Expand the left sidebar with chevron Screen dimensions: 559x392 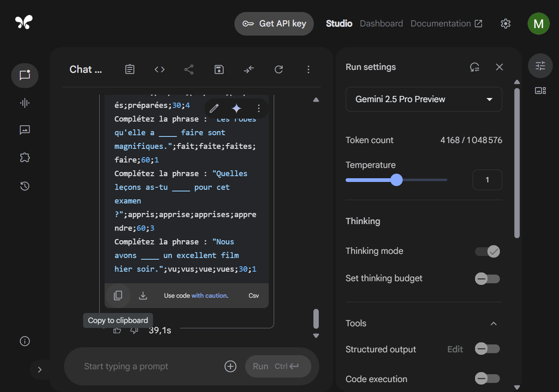[x=40, y=370]
